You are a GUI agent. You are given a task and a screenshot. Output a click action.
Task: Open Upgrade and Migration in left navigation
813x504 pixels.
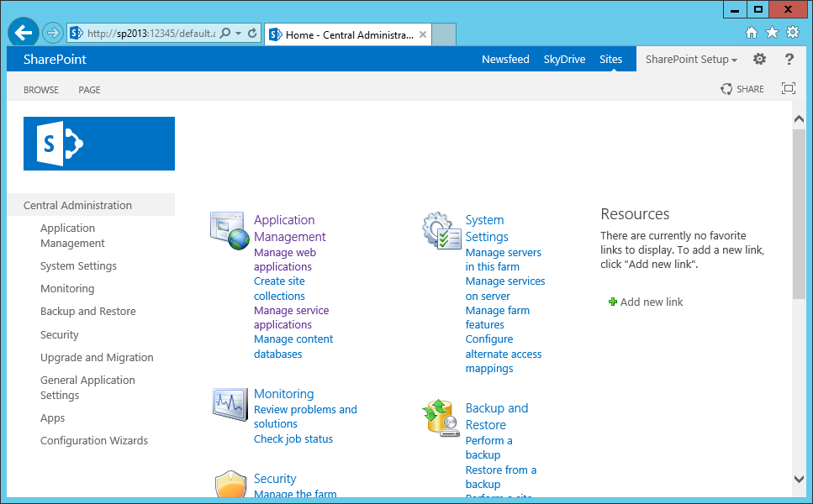coord(97,357)
